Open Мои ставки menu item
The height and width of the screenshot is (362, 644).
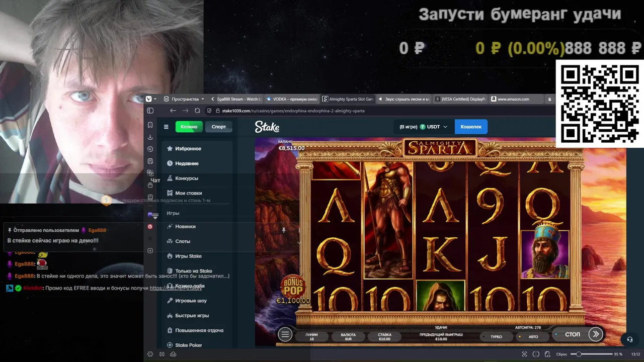coord(197,193)
